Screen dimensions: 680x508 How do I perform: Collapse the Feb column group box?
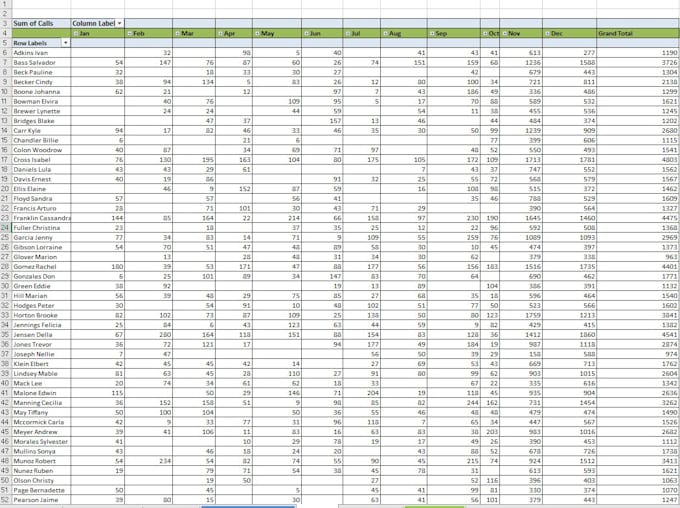[x=130, y=33]
